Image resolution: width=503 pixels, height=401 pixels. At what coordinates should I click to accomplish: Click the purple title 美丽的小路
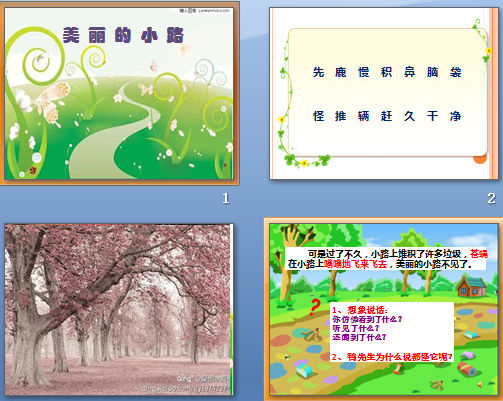click(x=123, y=35)
